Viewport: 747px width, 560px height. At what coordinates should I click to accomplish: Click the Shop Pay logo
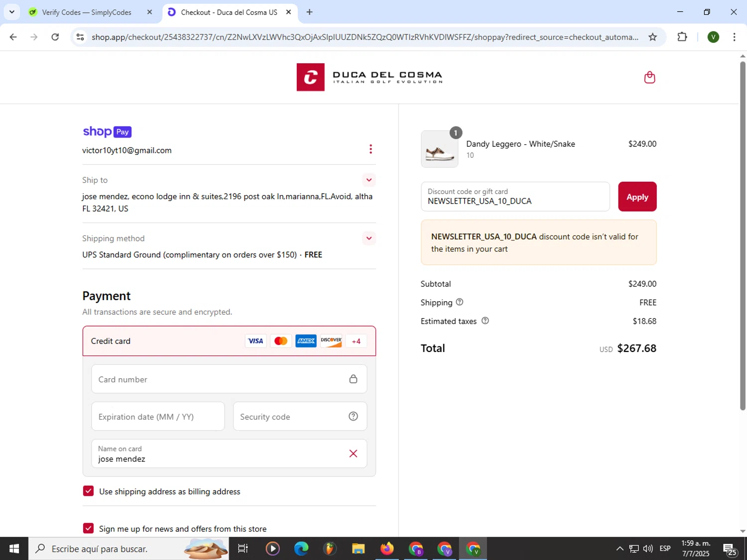[x=107, y=131]
